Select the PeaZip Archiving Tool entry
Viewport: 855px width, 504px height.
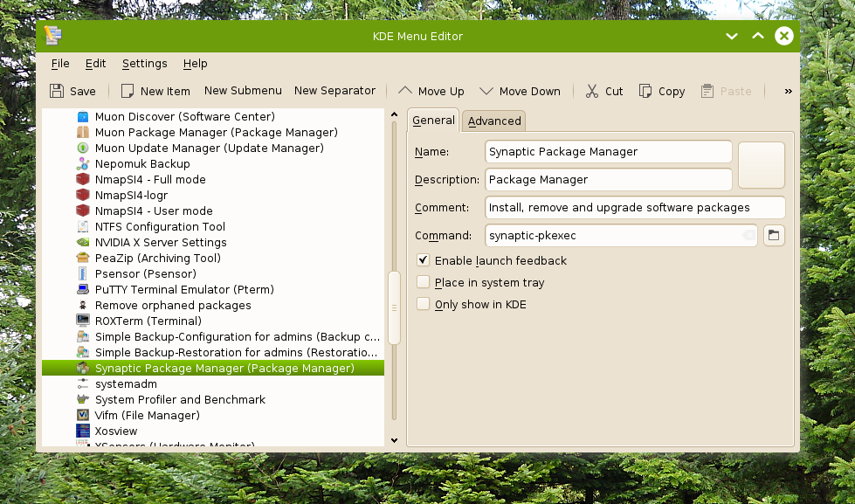(157, 258)
